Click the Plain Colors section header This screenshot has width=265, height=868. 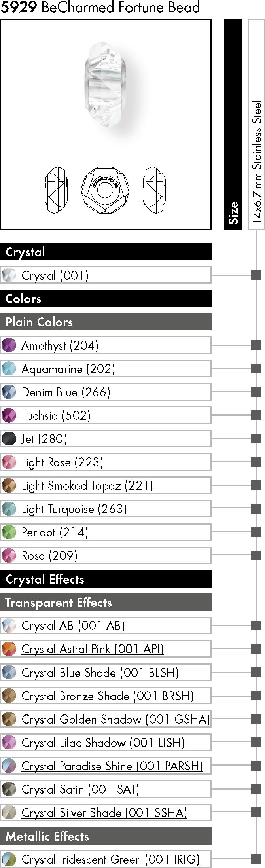[x=106, y=322]
